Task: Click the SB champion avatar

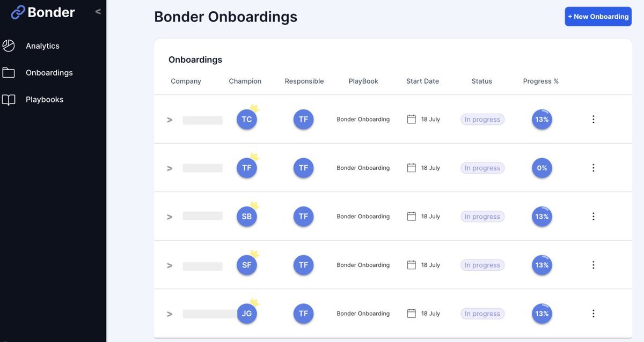Action: click(246, 217)
